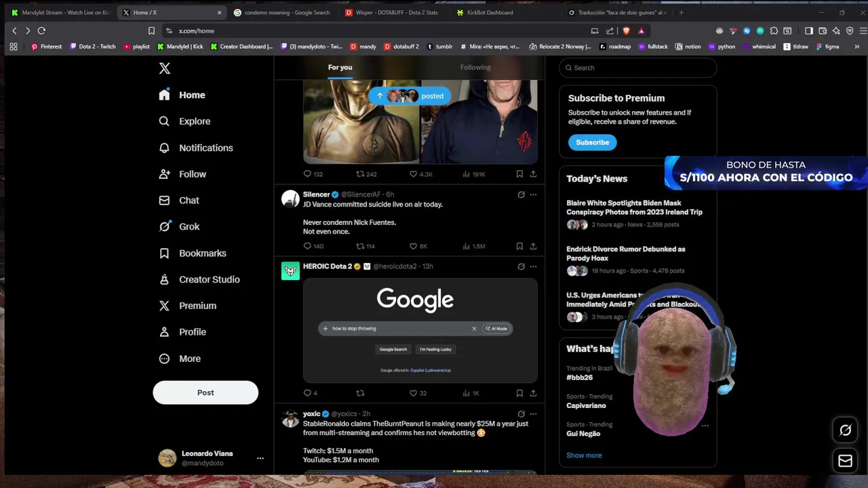Open the X logo in sidebar
Screen dimensions: 868x488
[x=165, y=68]
